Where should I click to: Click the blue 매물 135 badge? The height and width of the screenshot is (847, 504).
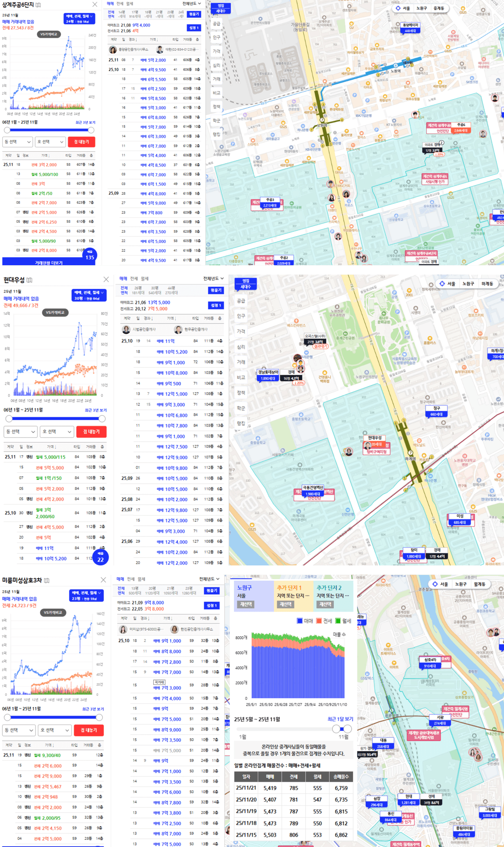pos(90,255)
